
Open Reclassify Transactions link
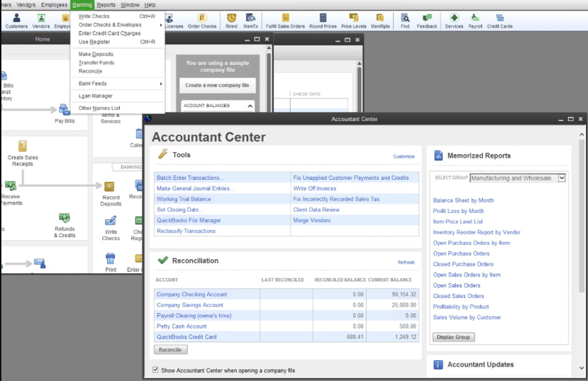click(x=186, y=231)
